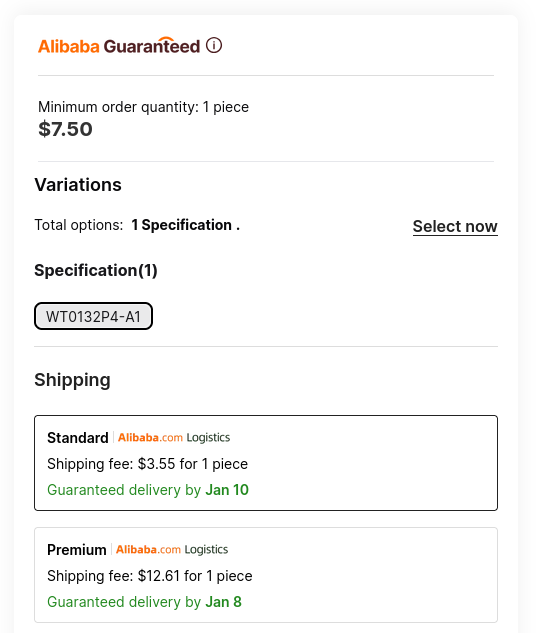The height and width of the screenshot is (633, 540).
Task: Click the Standard shipping label
Action: click(78, 438)
